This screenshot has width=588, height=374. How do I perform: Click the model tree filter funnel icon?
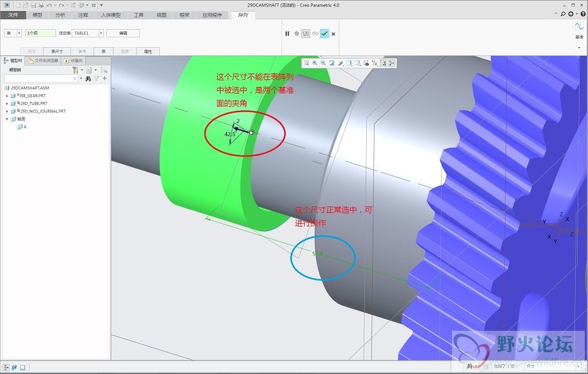click(97, 79)
